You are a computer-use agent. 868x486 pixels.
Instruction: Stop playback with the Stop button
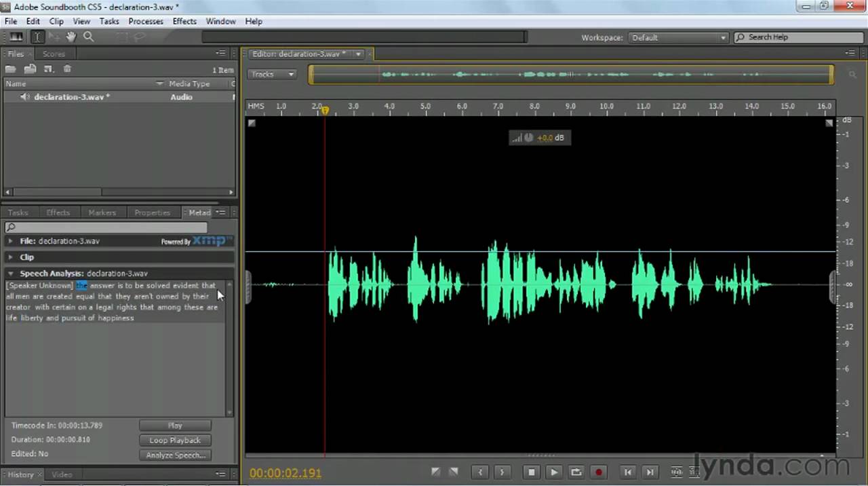[x=532, y=472]
